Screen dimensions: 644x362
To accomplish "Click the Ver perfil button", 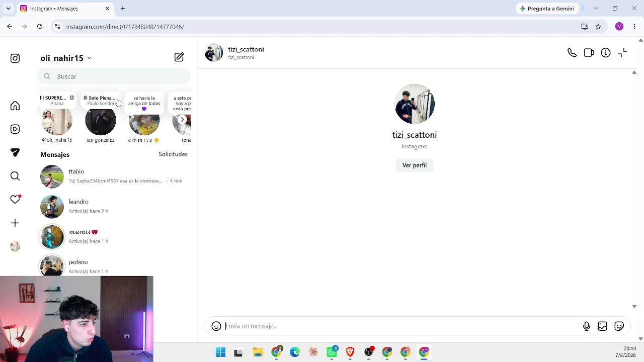I will (415, 165).
